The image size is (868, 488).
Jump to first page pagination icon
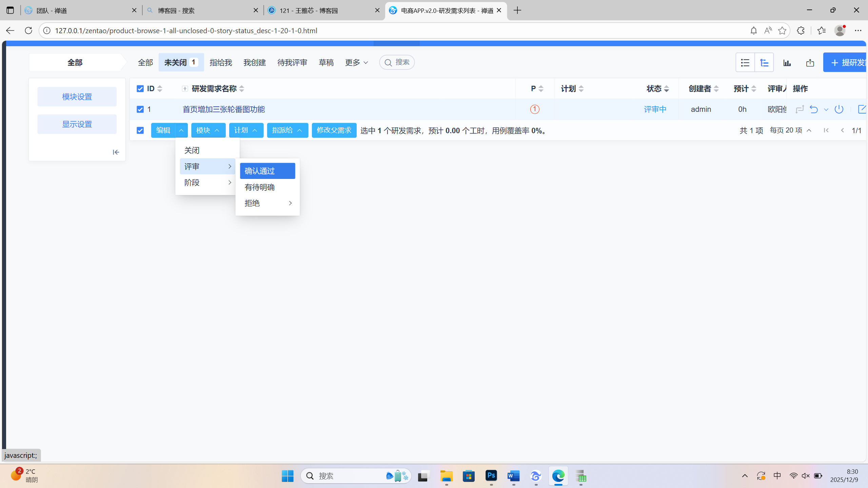click(826, 130)
